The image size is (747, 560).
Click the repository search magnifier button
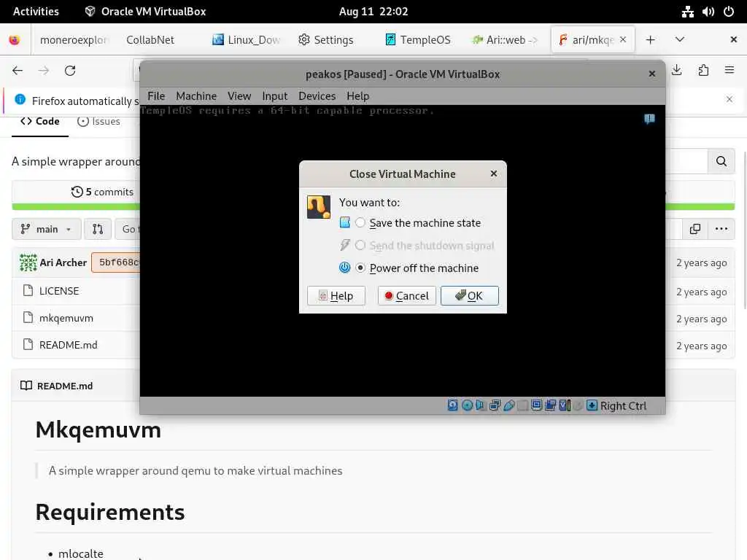coord(721,161)
